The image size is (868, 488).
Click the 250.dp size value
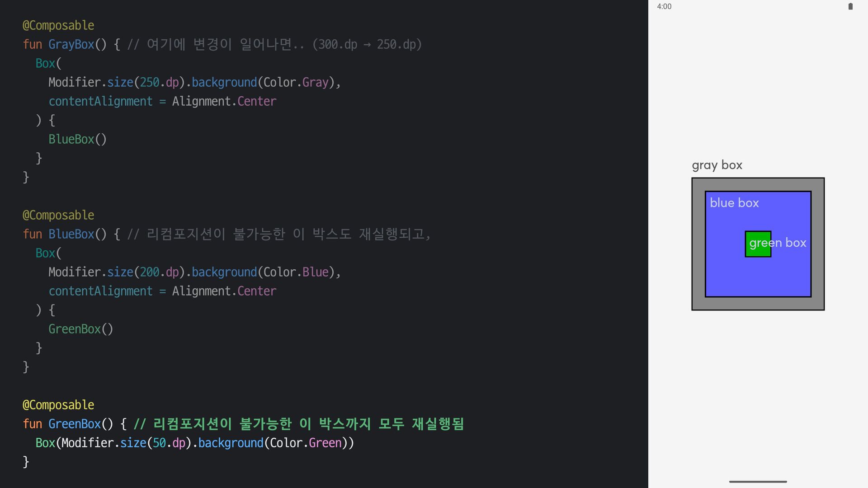click(x=159, y=82)
